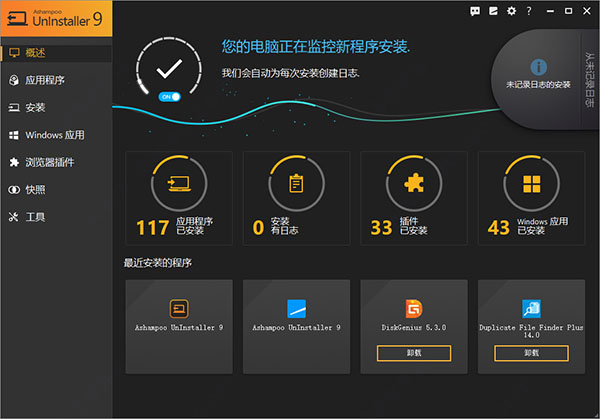Click the Duplicate File Finder Plus icon
The width and height of the screenshot is (600, 419).
coord(532,308)
